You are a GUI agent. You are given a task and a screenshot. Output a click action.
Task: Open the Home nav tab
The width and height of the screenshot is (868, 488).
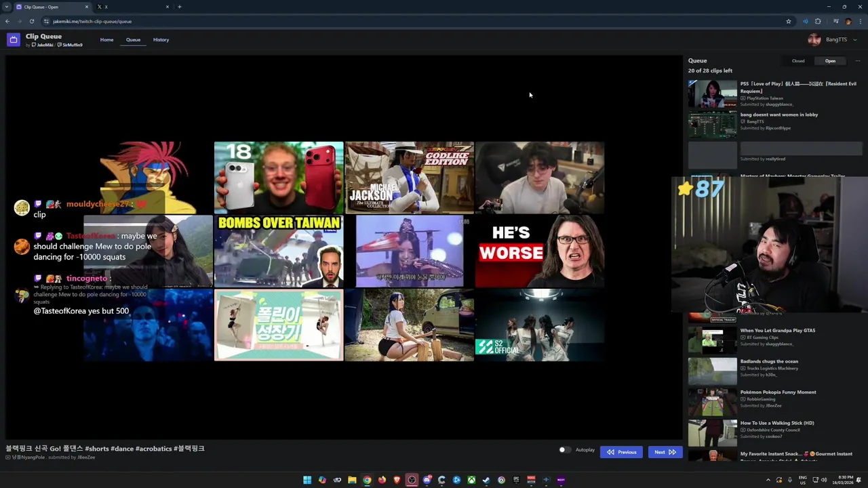[106, 40]
